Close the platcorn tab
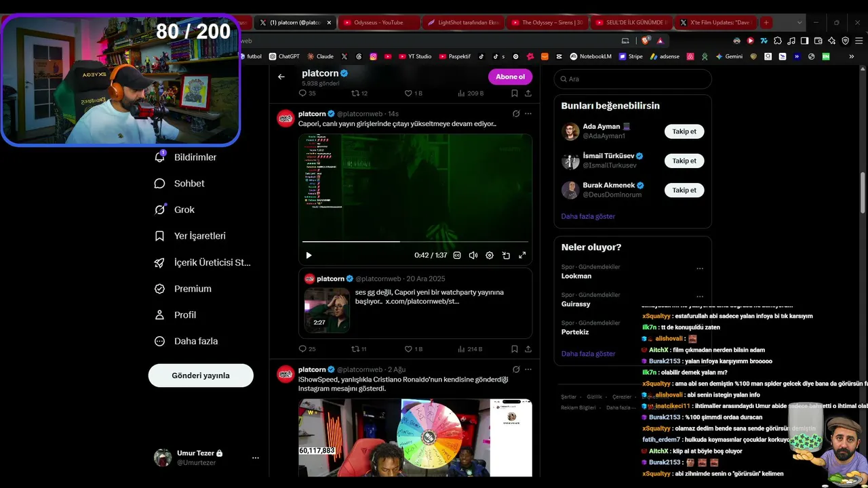 click(x=329, y=22)
